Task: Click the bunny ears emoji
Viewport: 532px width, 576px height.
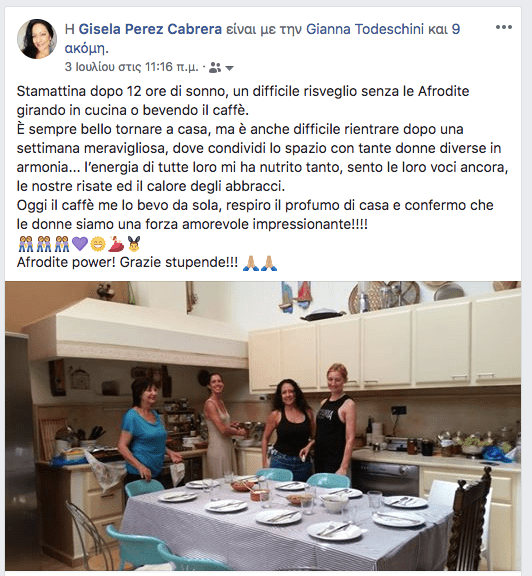Action: (134, 244)
